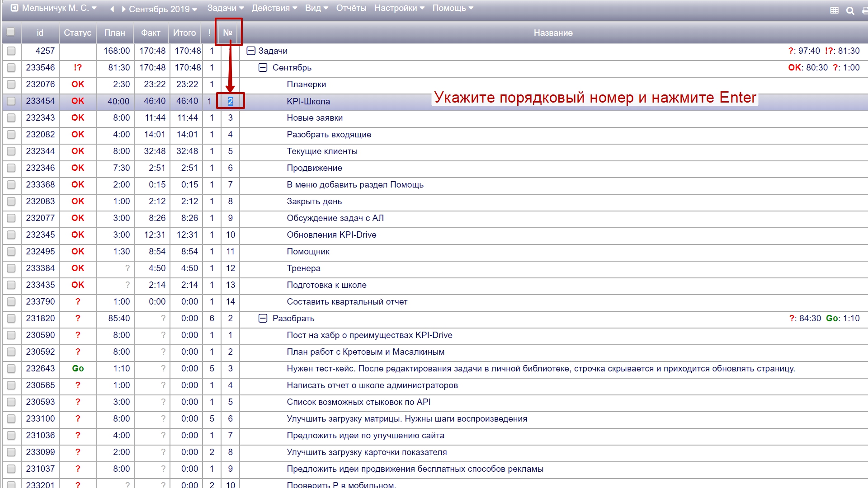Collapse the Сентябрь group
Screen dimensions: 868x488
tap(263, 68)
